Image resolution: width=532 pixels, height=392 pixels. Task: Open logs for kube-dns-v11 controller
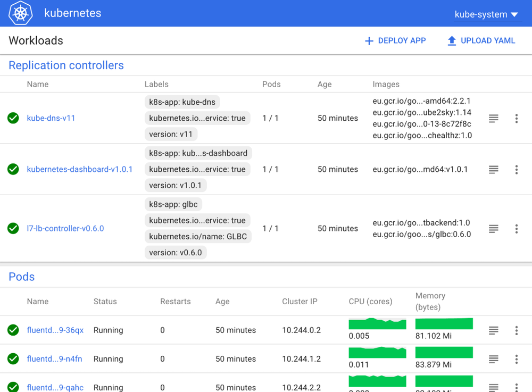pos(493,118)
